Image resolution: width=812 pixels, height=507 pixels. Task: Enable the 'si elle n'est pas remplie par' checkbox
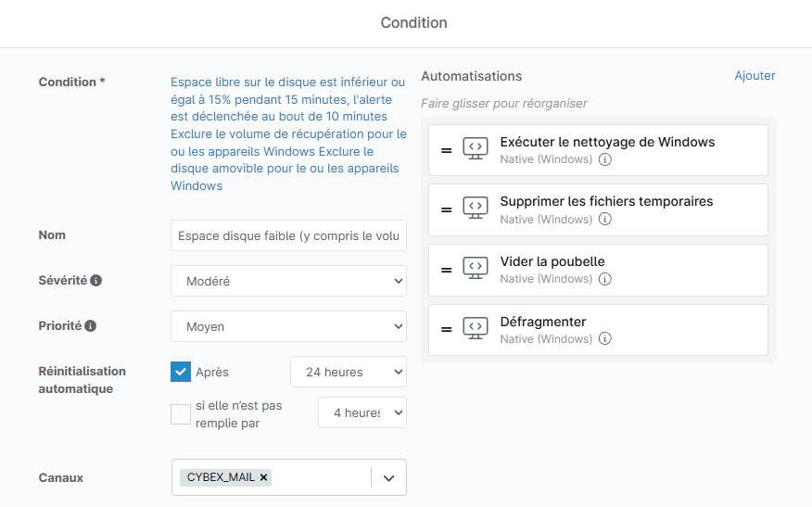tap(181, 413)
